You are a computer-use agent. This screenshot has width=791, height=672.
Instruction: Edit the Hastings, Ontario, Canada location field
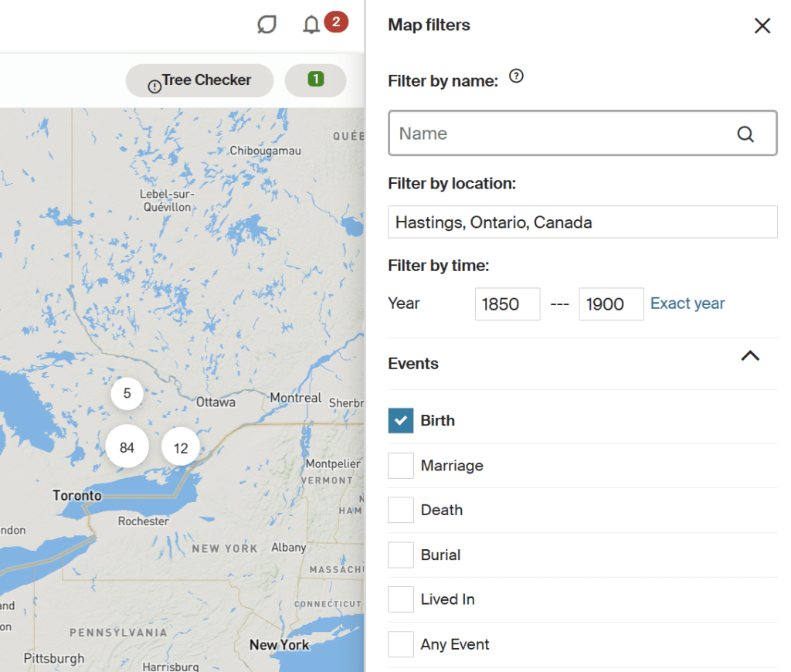click(582, 222)
